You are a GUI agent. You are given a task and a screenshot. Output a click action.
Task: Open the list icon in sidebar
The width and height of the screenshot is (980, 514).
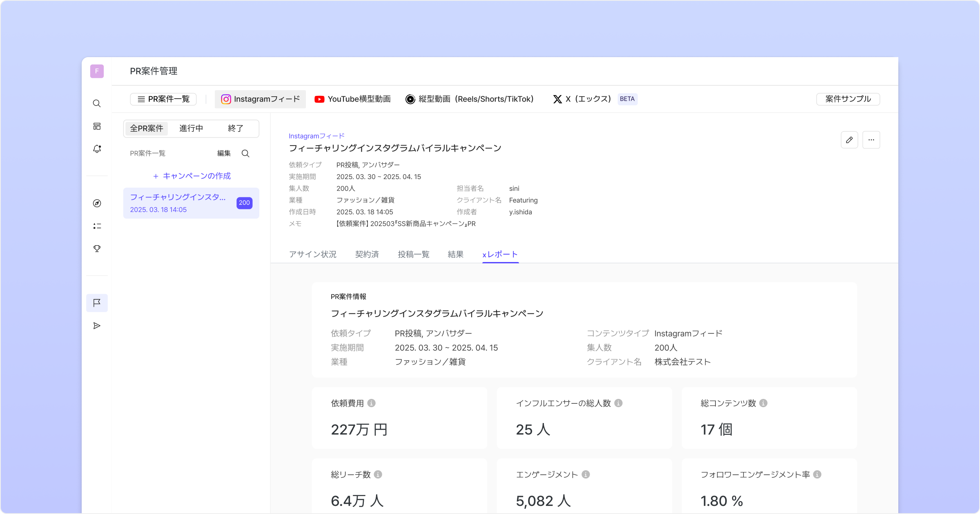click(97, 226)
